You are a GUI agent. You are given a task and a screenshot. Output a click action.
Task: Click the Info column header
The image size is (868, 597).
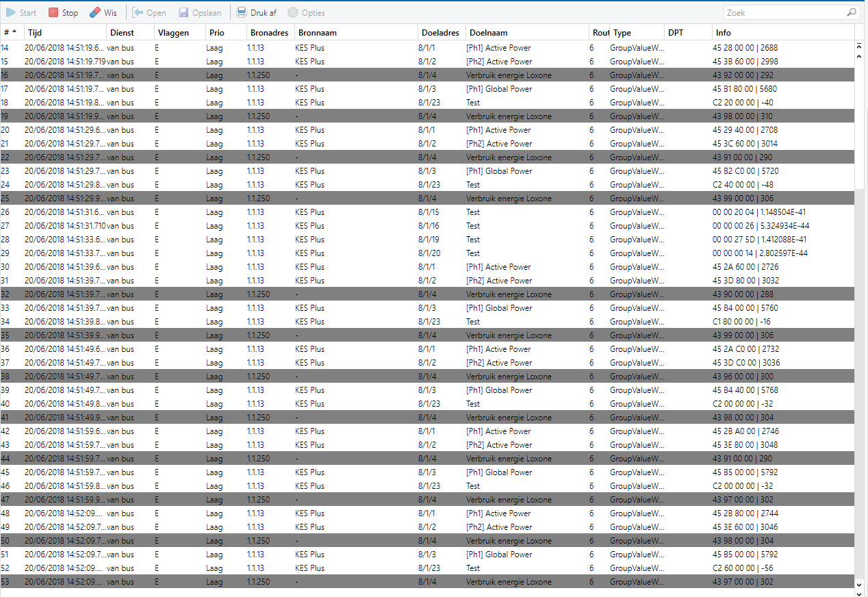783,32
